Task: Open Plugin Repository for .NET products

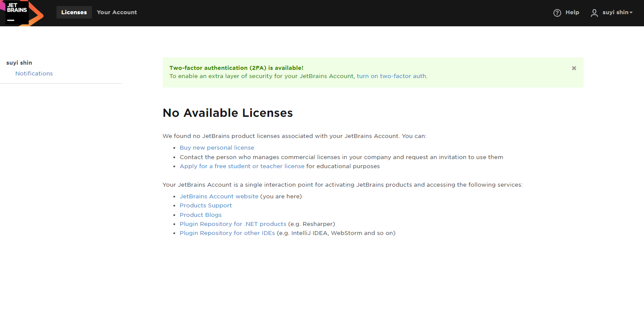Action: (233, 224)
